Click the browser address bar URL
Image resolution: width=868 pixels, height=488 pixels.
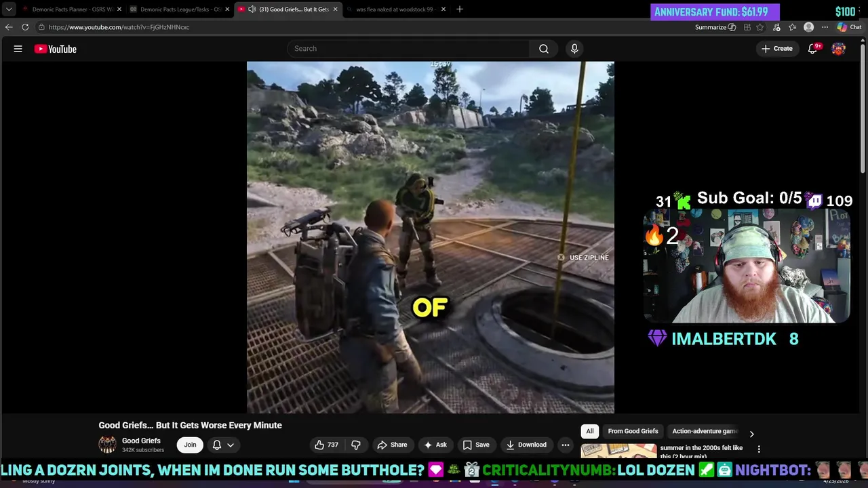119,27
